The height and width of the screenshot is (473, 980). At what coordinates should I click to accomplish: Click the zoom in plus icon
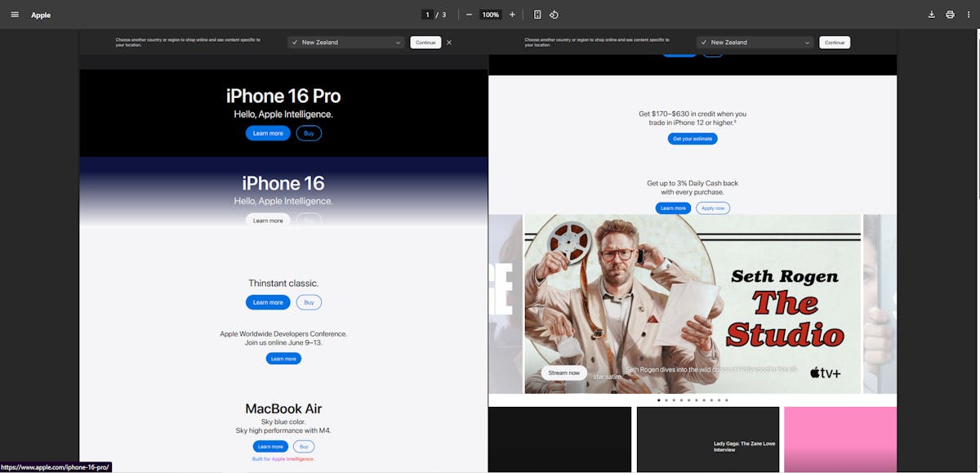[512, 15]
